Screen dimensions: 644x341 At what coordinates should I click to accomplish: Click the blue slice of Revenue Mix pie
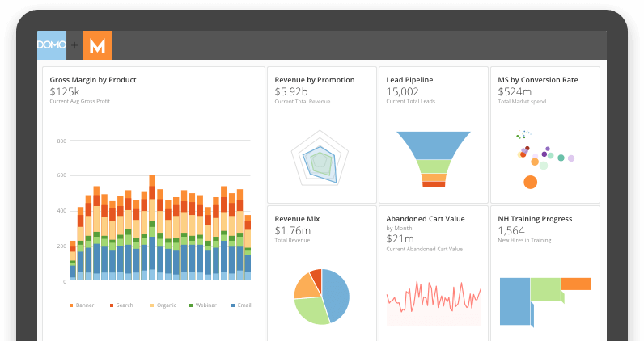[337, 296]
